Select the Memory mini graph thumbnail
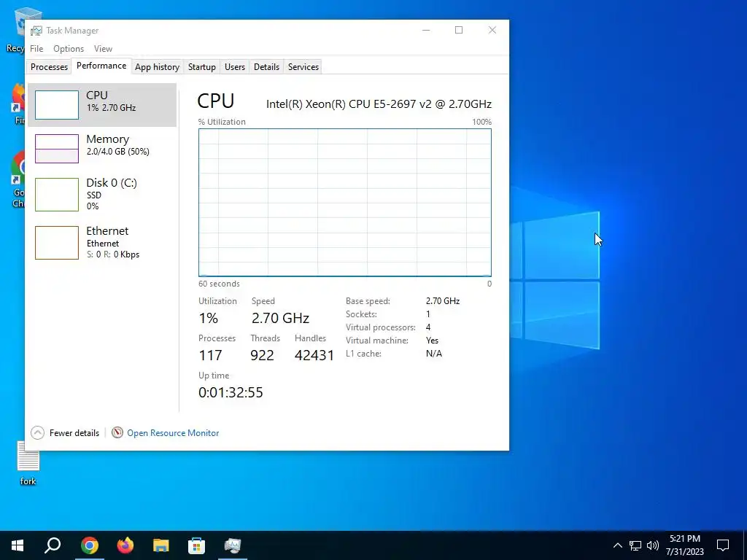Image resolution: width=747 pixels, height=560 pixels. [x=57, y=149]
